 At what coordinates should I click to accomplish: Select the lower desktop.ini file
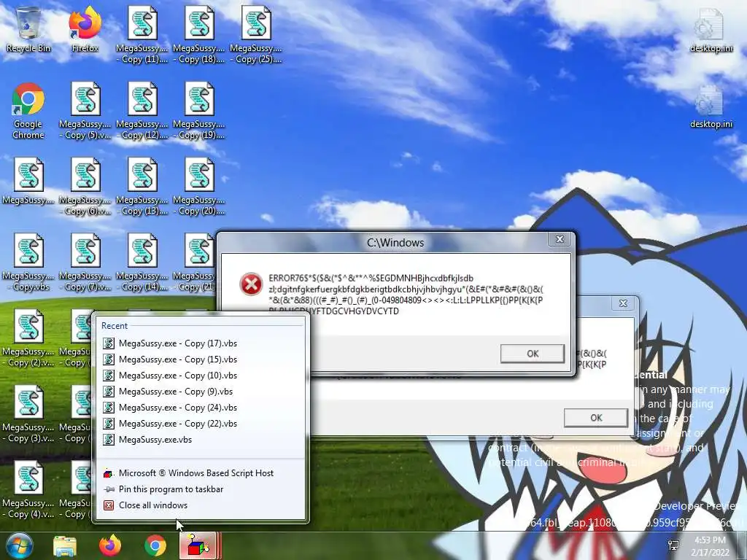pos(711,106)
